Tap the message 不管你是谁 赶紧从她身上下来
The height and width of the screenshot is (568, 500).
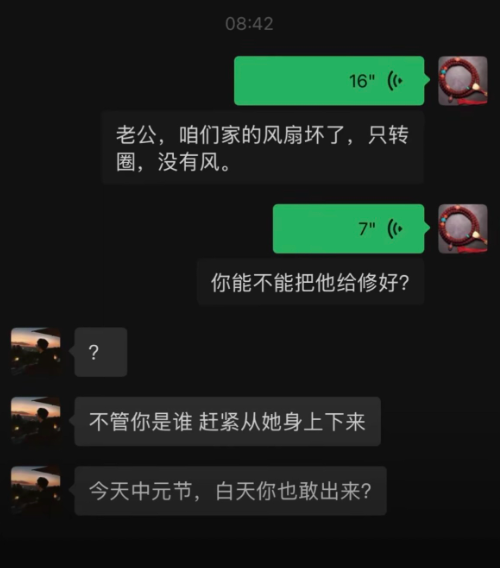pos(228,421)
